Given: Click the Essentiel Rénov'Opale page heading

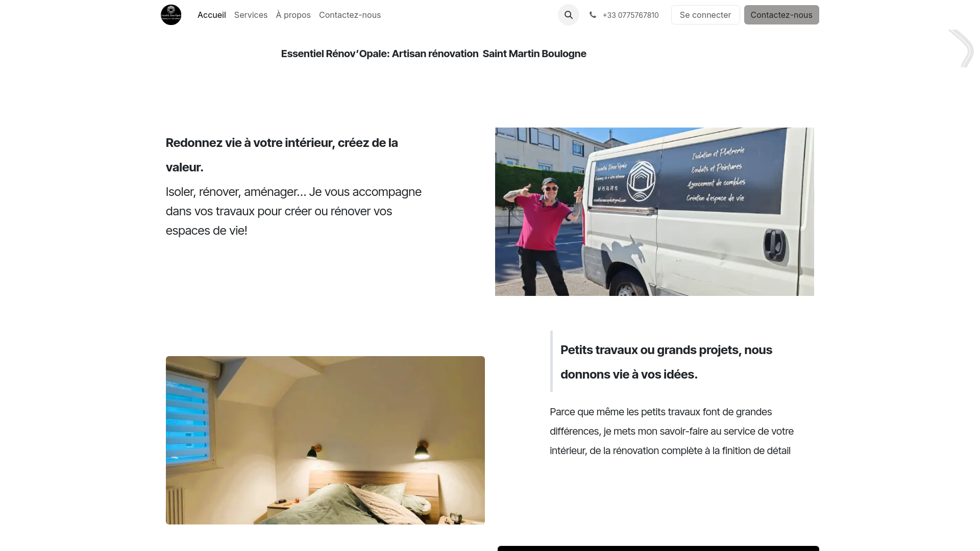Looking at the screenshot, I should click(433, 54).
